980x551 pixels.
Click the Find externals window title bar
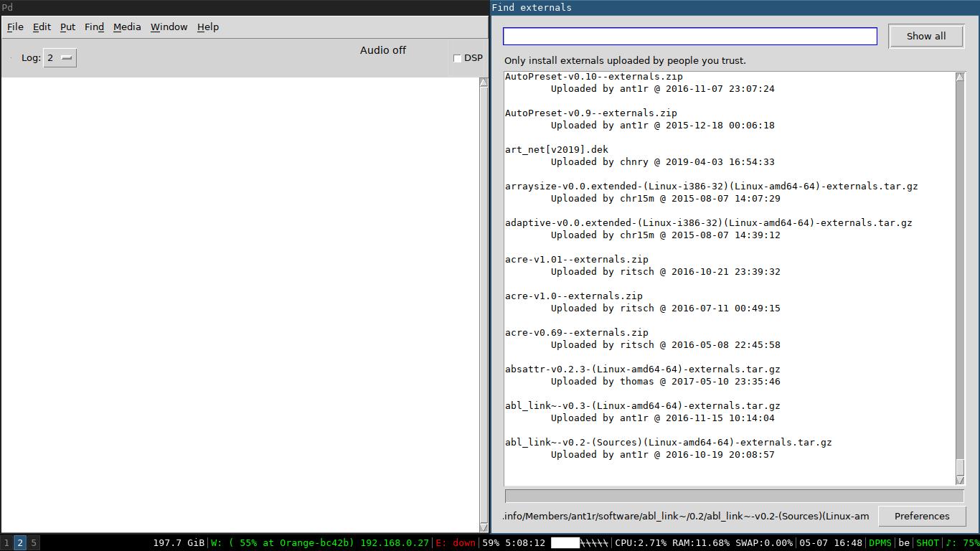735,7
